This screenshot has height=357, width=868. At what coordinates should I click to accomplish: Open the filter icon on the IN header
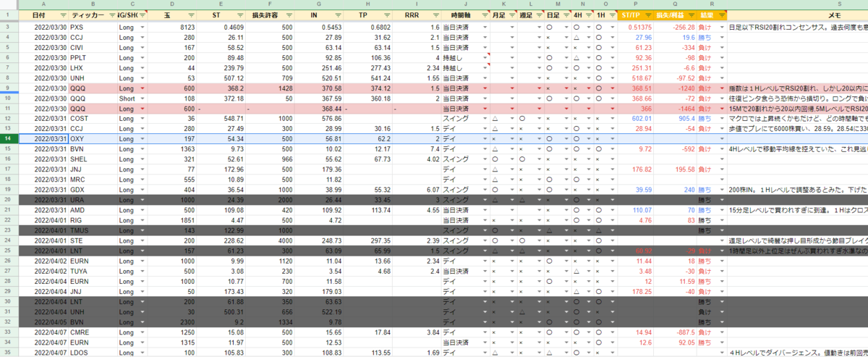click(338, 15)
